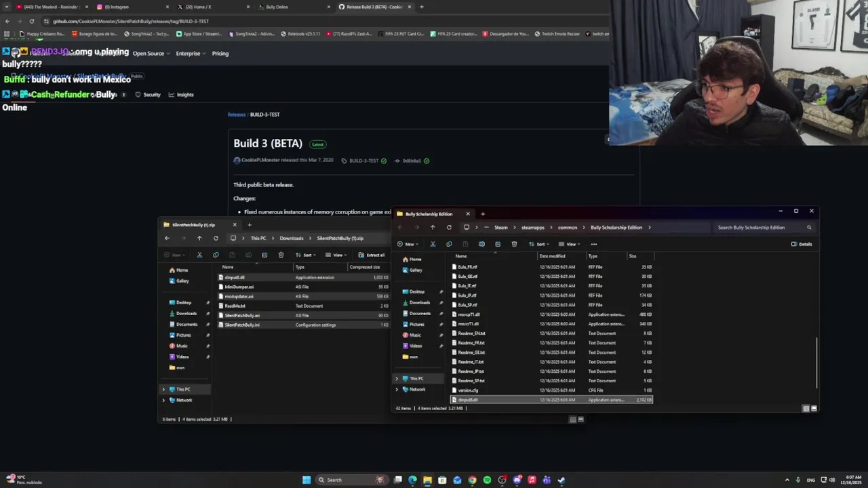Expand Network in SilentPatchBully zip sidebar

163,400
